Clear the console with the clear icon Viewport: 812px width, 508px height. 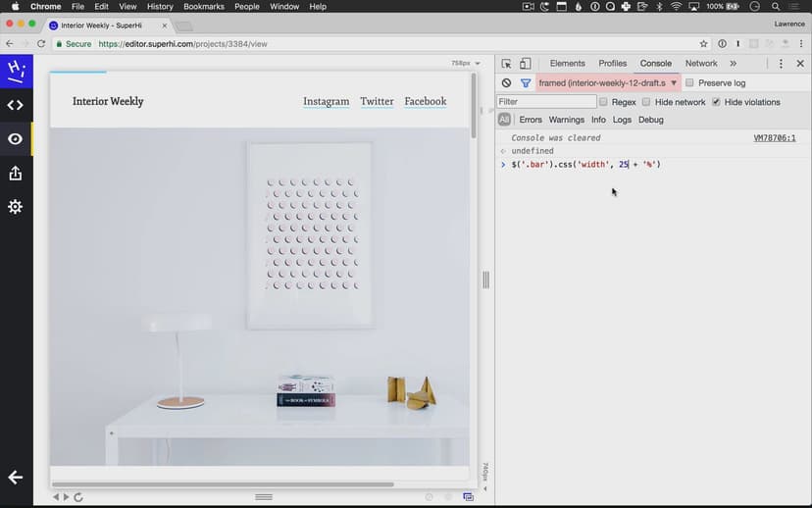(x=507, y=83)
